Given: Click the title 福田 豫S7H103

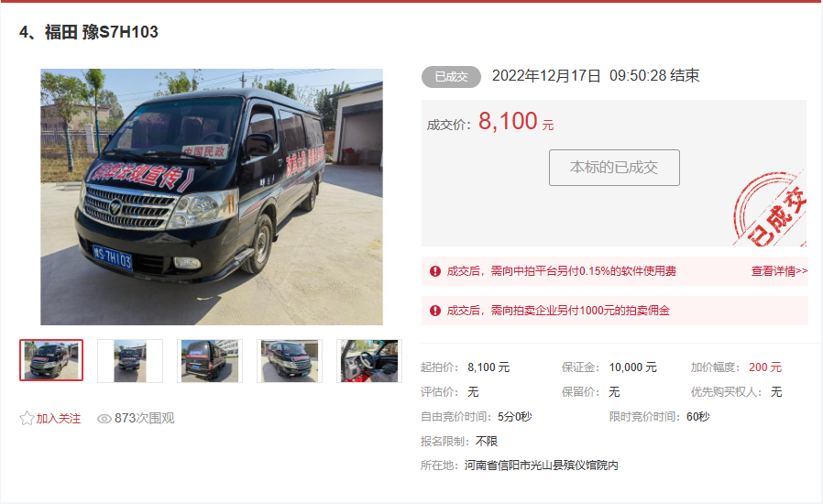Looking at the screenshot, I should (102, 32).
